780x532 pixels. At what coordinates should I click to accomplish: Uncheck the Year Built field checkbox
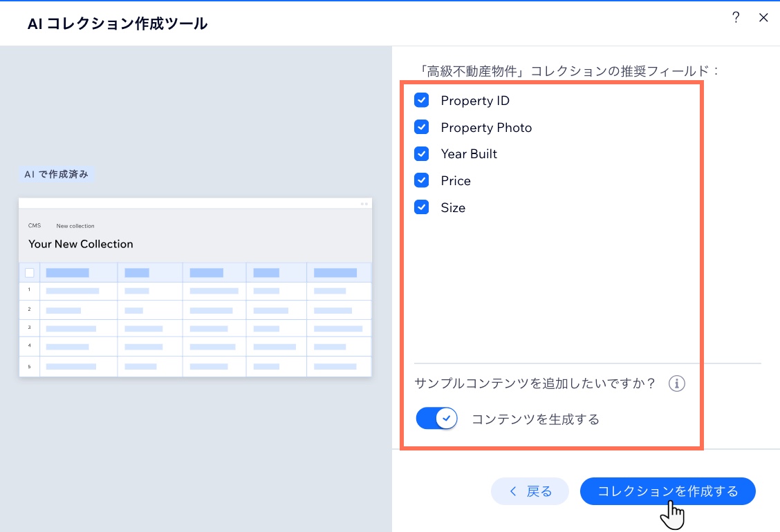[x=421, y=153]
